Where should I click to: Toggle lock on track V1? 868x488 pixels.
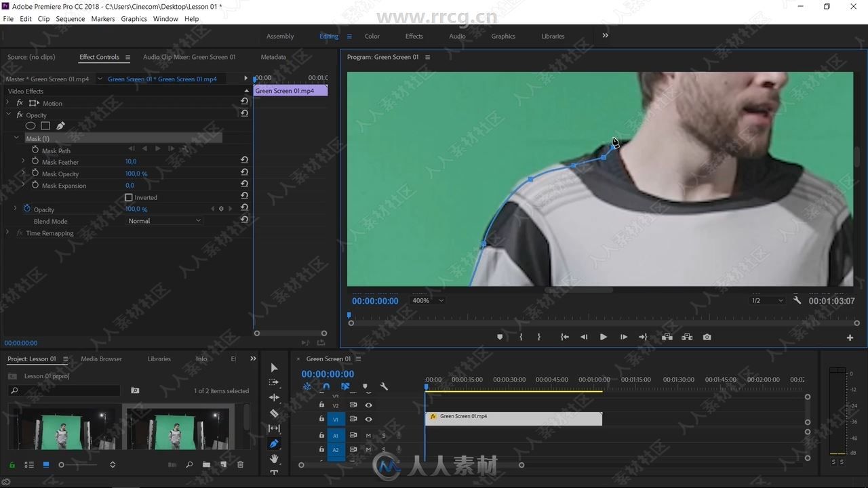[x=321, y=420]
